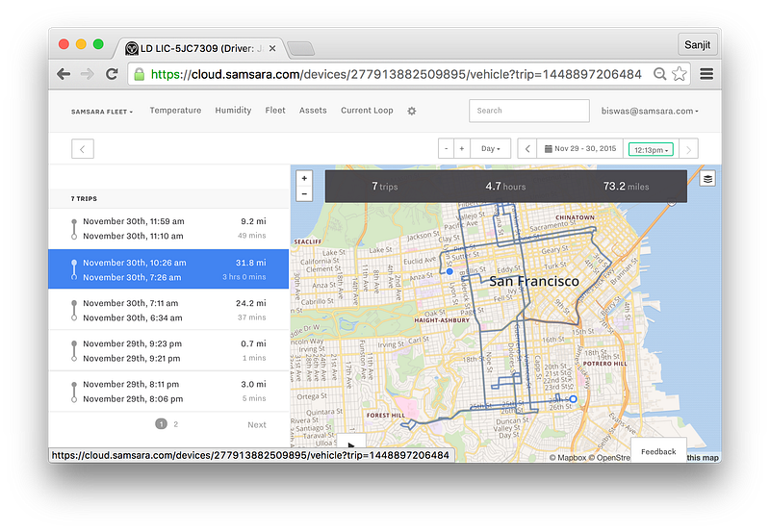Screen dimensions: 770x532
Task: Go to previous date range arrow
Action: (527, 149)
